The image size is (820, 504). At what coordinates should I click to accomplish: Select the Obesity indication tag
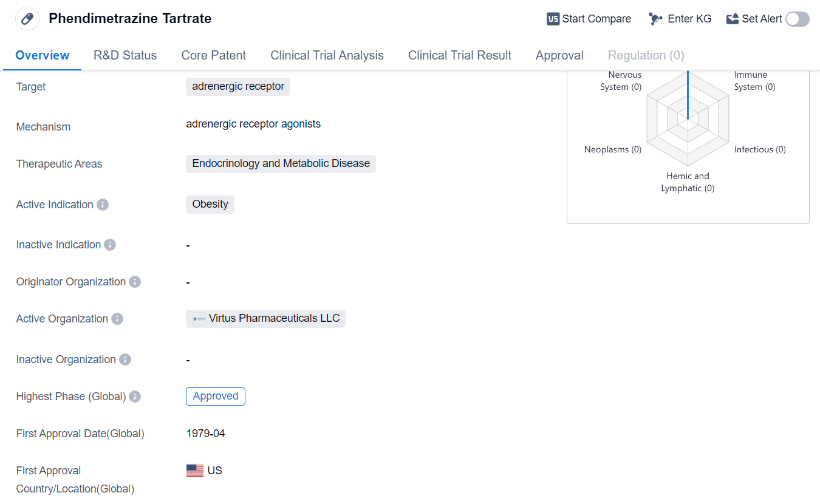[210, 205]
